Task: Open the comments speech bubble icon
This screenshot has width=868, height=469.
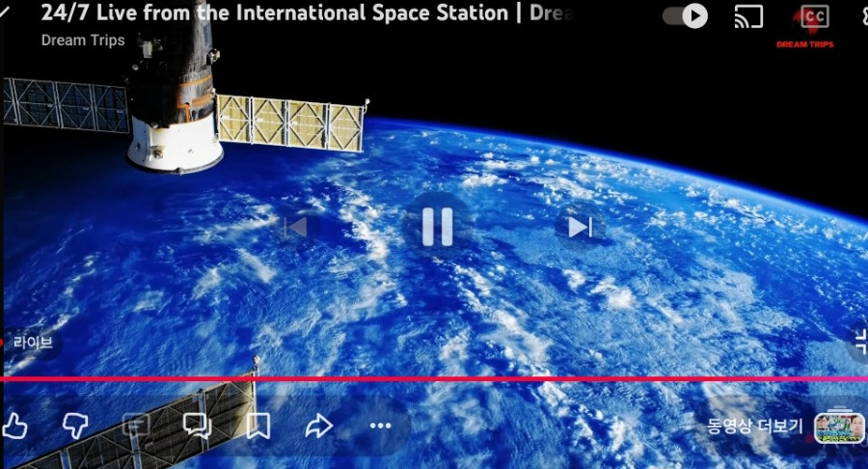Action: [x=197, y=426]
